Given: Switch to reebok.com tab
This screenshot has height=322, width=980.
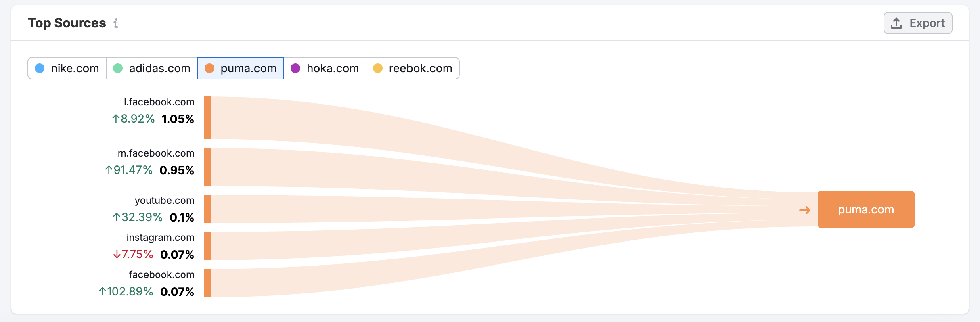Looking at the screenshot, I should (413, 68).
